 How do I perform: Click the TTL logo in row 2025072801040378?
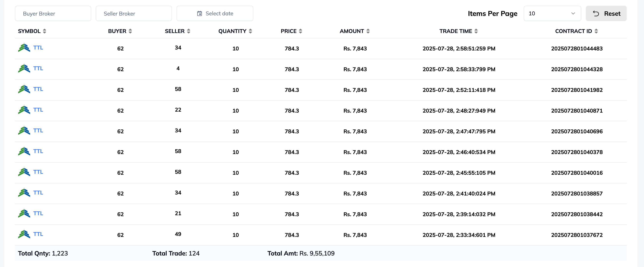click(x=24, y=151)
